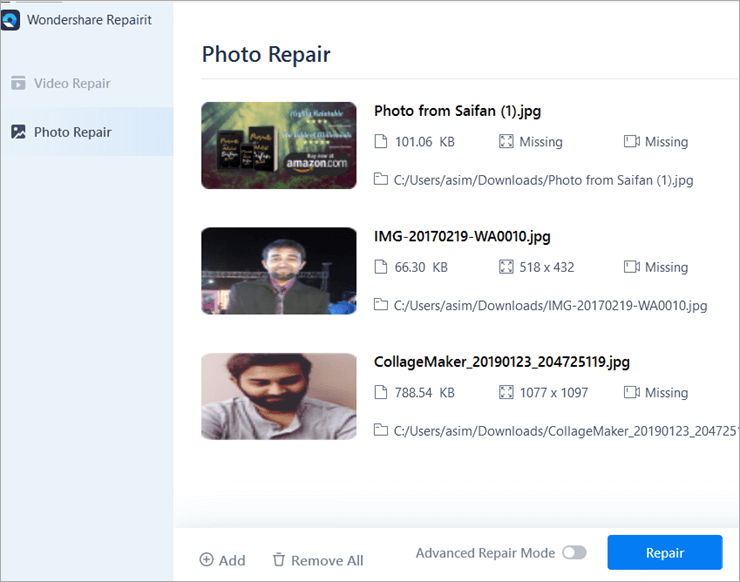The image size is (740, 582).
Task: Click camera icon for CollageMaker photo
Action: tap(631, 392)
